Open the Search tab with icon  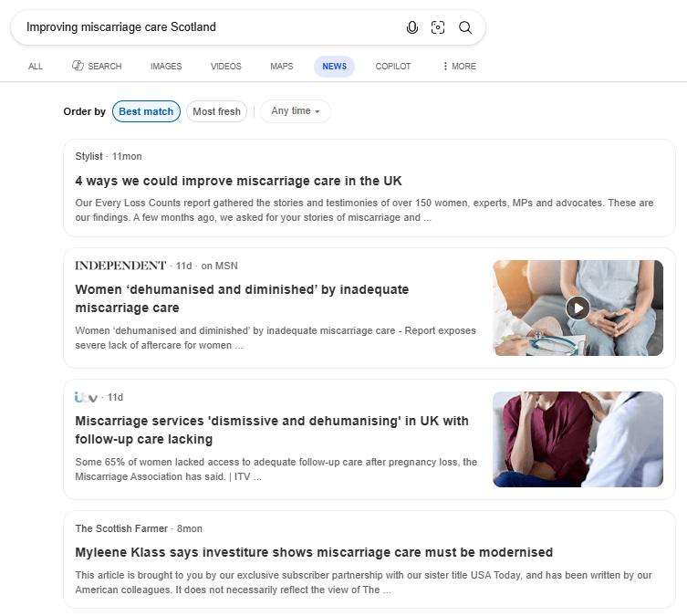click(97, 67)
